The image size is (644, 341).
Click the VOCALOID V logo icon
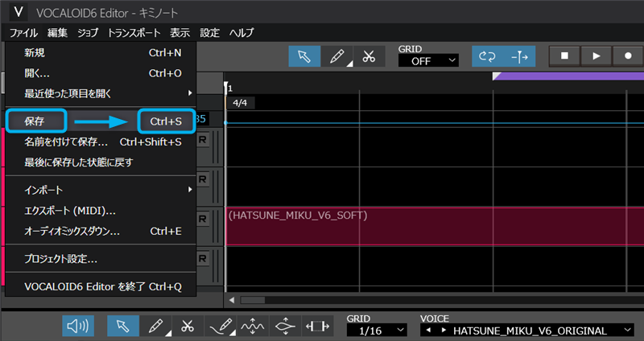[18, 12]
